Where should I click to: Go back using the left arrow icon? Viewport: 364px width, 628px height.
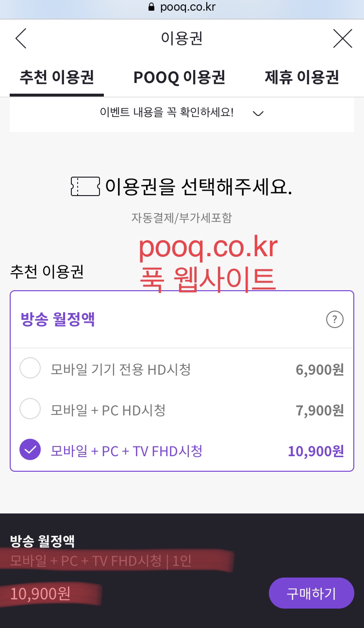click(21, 38)
